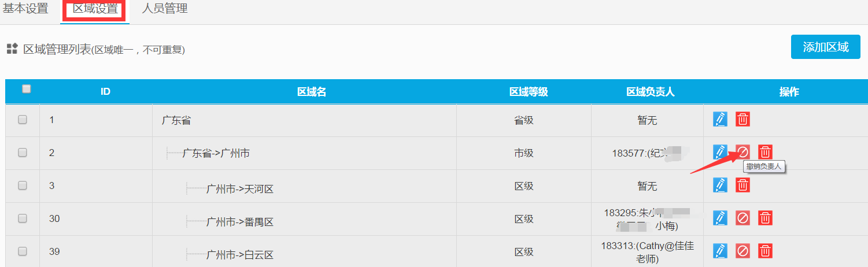Revoke the manager of 广州市->番禺区
Screen dimensions: 868x267
click(743, 218)
